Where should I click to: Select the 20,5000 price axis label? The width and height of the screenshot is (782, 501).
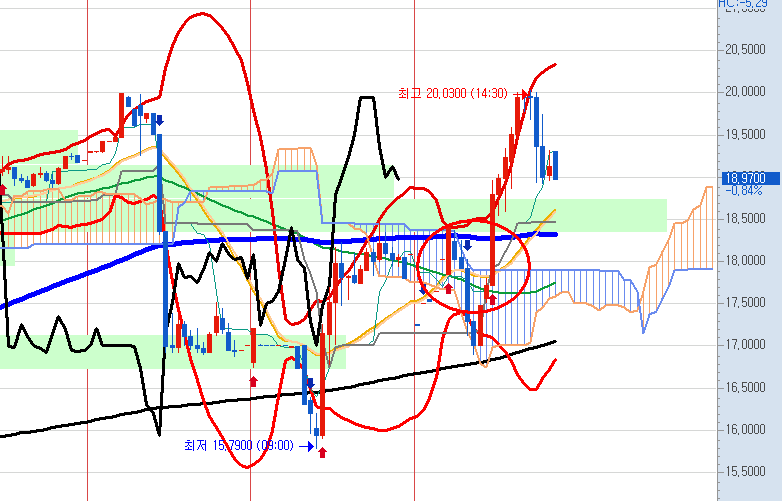tap(745, 49)
